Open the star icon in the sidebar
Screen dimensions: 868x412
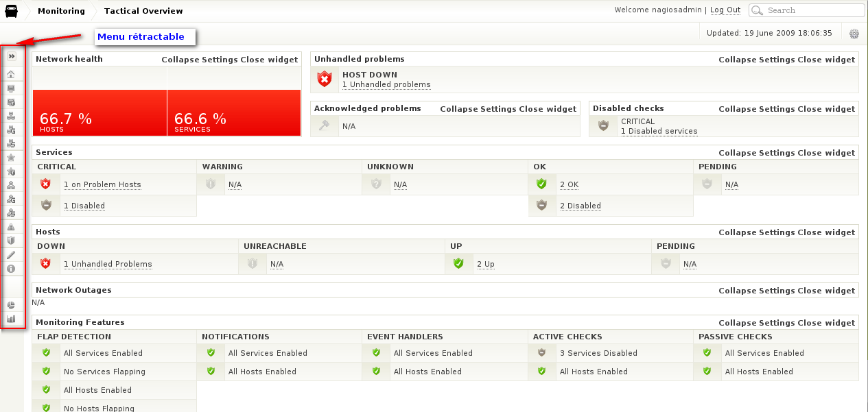(x=11, y=158)
